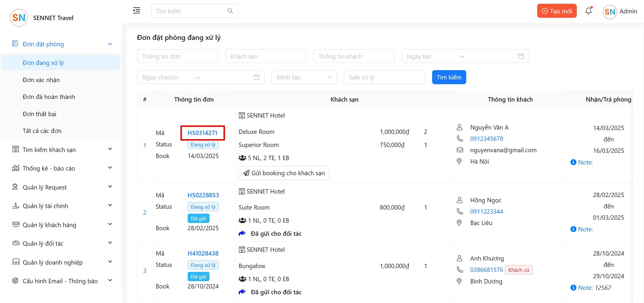The width and height of the screenshot is (644, 303).
Task: Open the Kênh tạo dropdown
Action: point(304,77)
